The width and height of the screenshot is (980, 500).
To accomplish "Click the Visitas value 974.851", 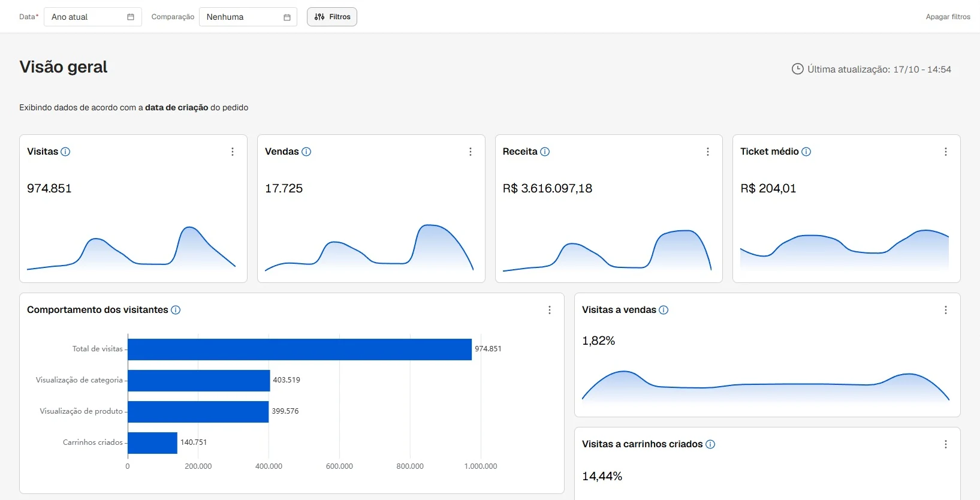I will point(49,188).
